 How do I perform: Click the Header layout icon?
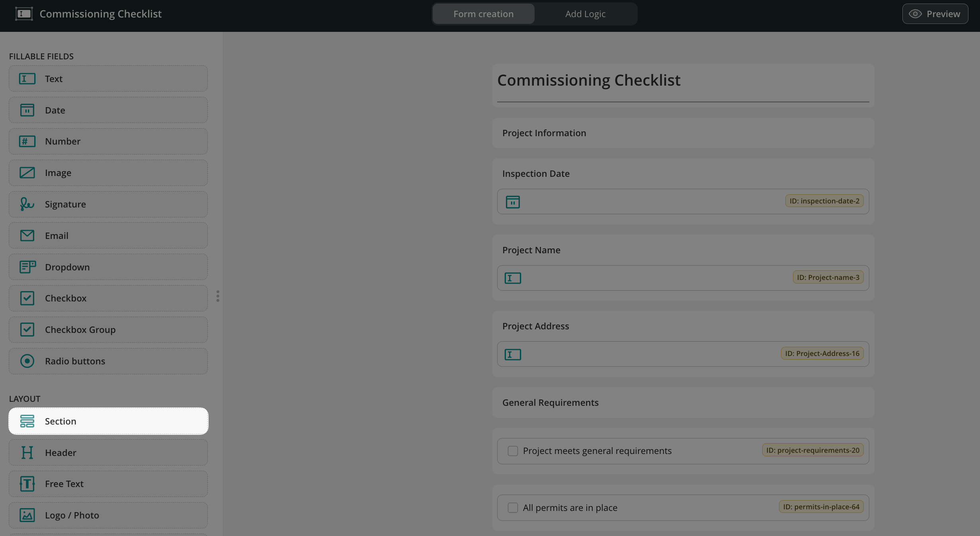27,453
